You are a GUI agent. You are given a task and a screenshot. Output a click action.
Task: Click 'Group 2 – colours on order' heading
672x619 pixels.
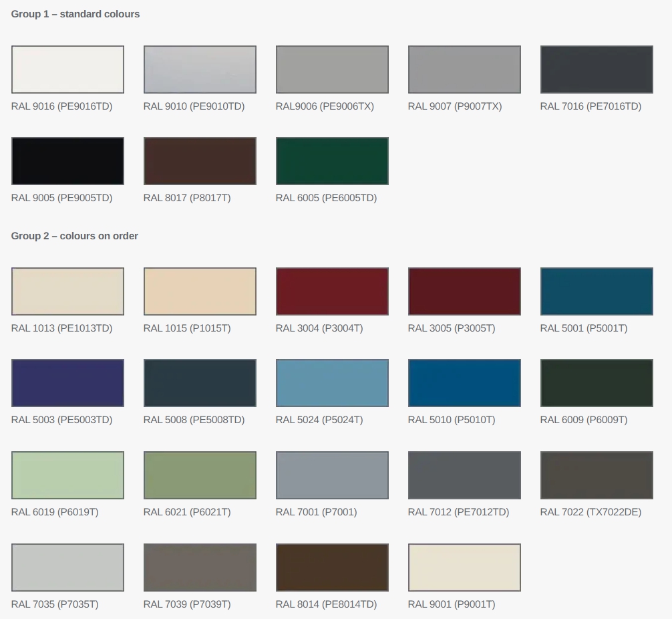pyautogui.click(x=75, y=236)
